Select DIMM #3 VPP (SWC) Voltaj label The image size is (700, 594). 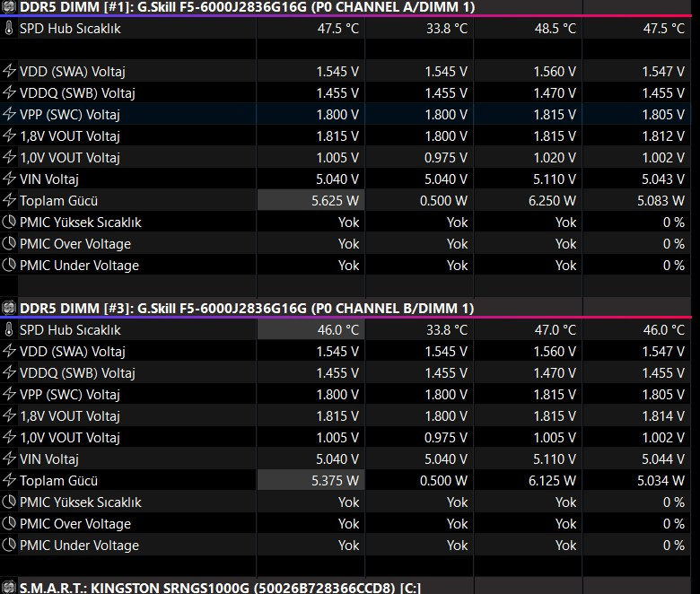pos(70,395)
